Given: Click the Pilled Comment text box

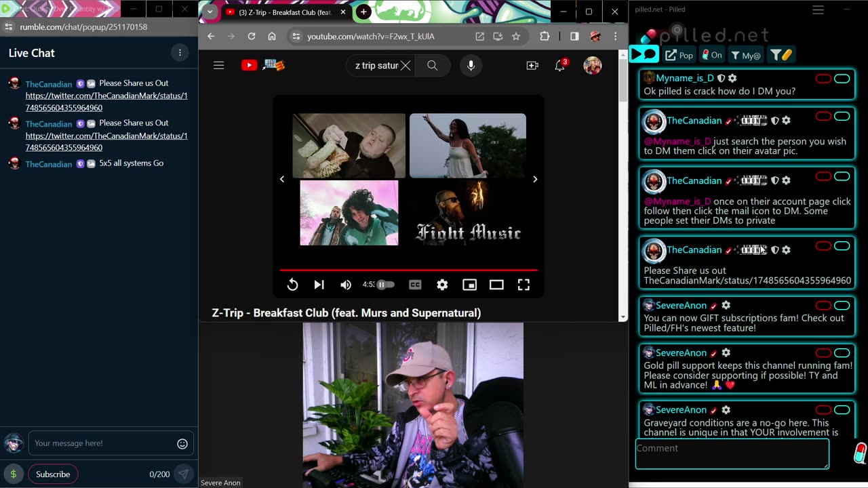Looking at the screenshot, I should (x=732, y=454).
